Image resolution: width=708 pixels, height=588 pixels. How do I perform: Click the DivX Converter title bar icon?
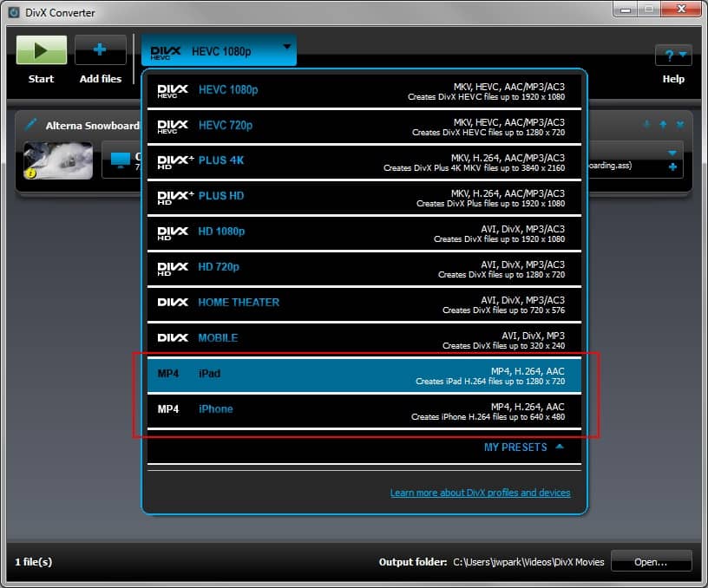(14, 12)
